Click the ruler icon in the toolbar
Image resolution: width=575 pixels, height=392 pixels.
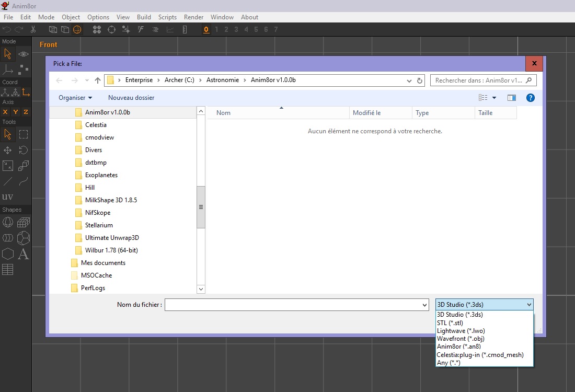(x=185, y=30)
